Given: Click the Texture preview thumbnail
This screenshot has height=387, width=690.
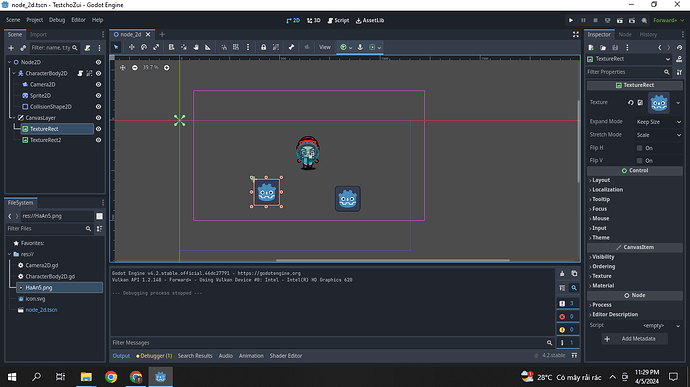Looking at the screenshot, I should (659, 103).
